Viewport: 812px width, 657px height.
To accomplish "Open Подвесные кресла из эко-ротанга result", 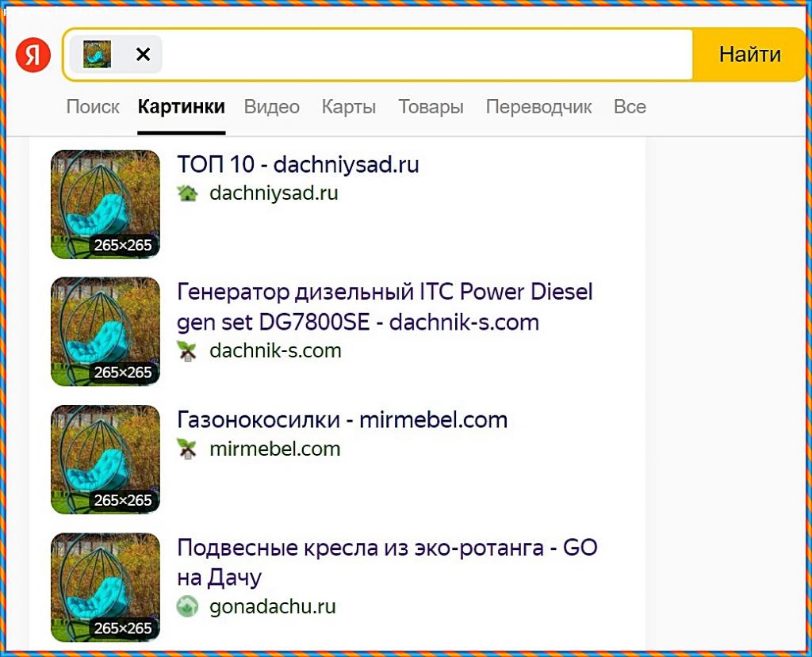I will click(x=387, y=561).
